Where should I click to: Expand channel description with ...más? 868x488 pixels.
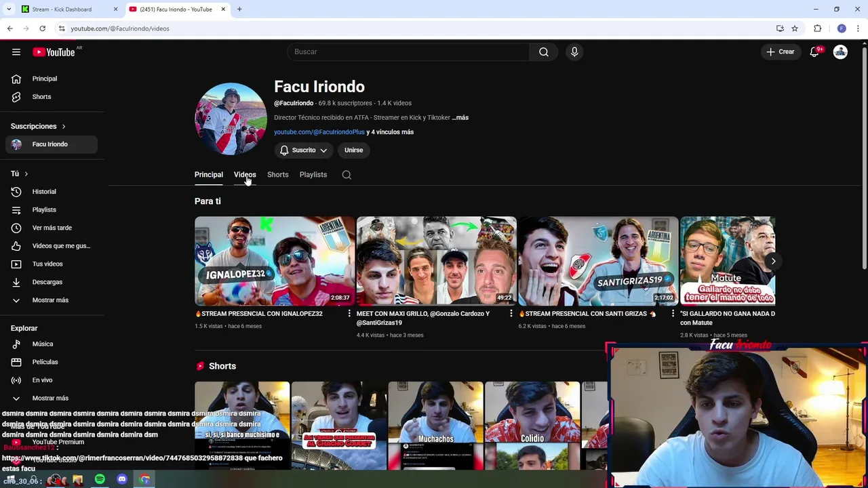(x=460, y=118)
